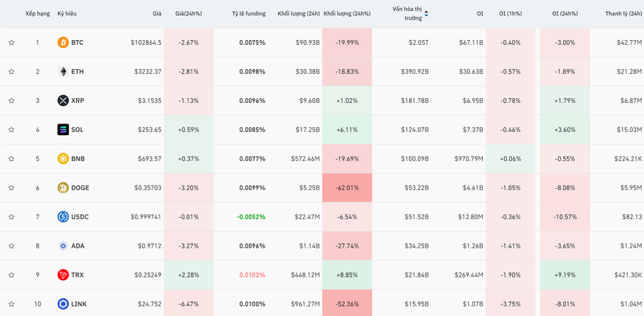Open the TRX ticker link
Viewport: 644px width, 316px height.
78,275
